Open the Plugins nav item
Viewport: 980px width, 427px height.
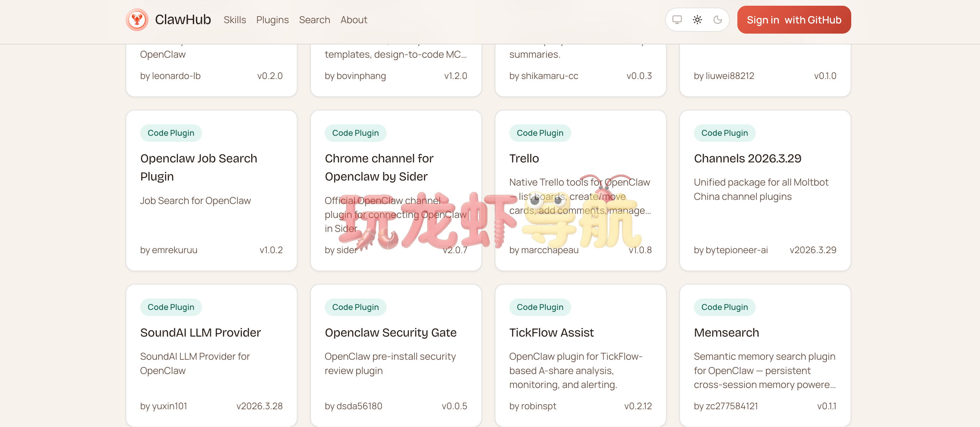[x=272, y=20]
